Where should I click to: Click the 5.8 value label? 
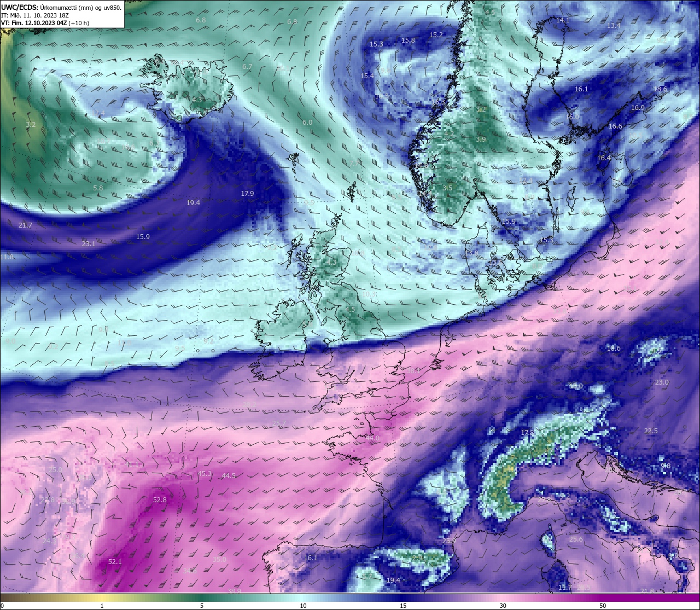98,188
